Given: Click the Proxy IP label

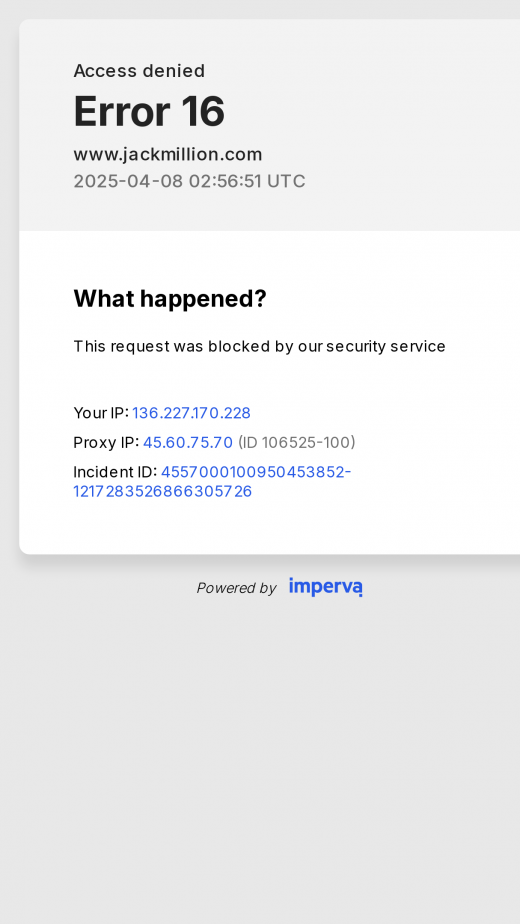Looking at the screenshot, I should coord(106,443).
